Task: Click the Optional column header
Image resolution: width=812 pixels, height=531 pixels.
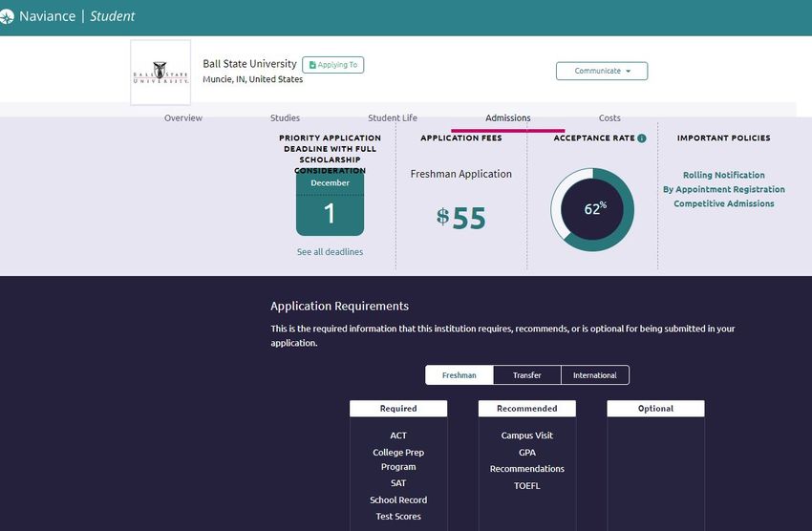Action: (655, 409)
